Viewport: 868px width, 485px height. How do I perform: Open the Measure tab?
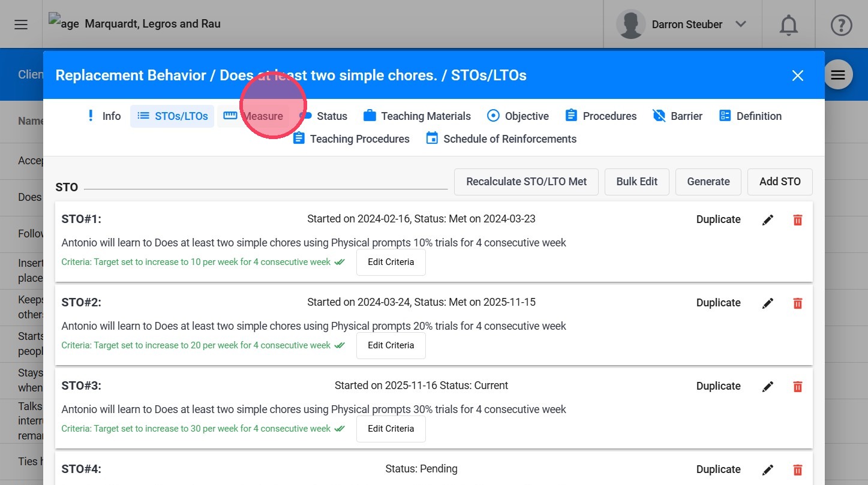pyautogui.click(x=253, y=116)
